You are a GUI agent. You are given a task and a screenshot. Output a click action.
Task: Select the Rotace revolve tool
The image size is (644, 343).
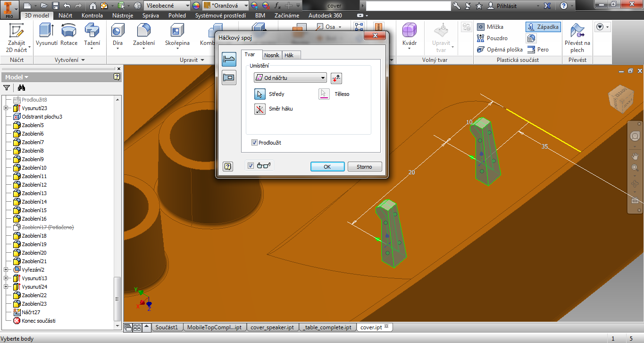click(x=69, y=35)
